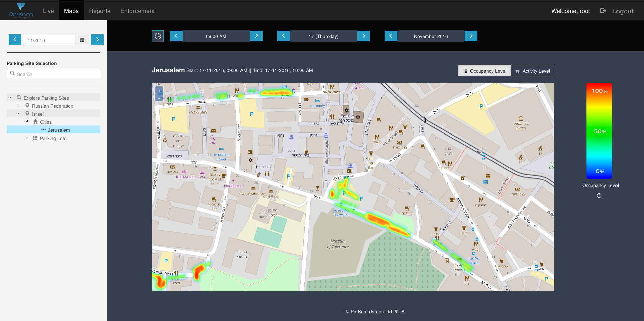The width and height of the screenshot is (644, 321).
Task: Click the occupancy level info icon
Action: pos(599,196)
